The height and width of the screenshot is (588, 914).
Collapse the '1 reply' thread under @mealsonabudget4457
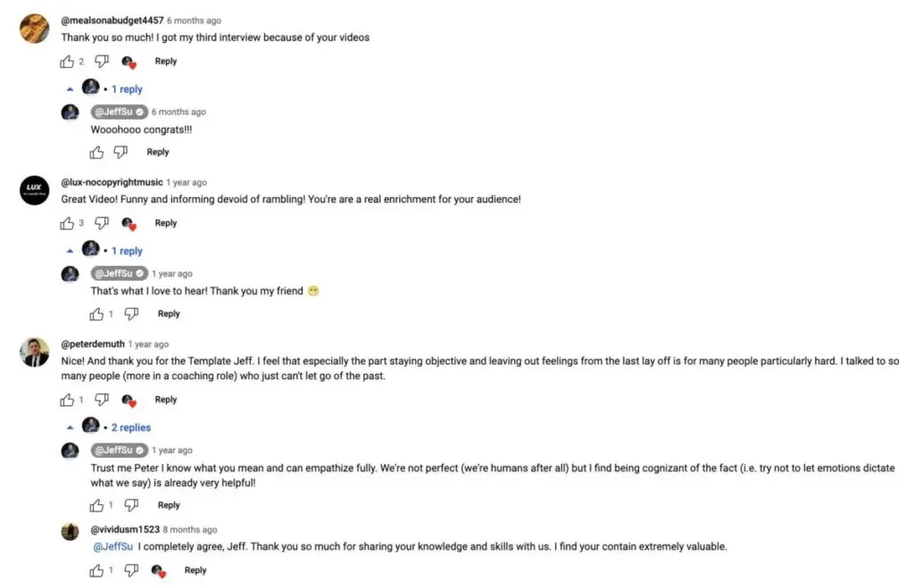71,88
